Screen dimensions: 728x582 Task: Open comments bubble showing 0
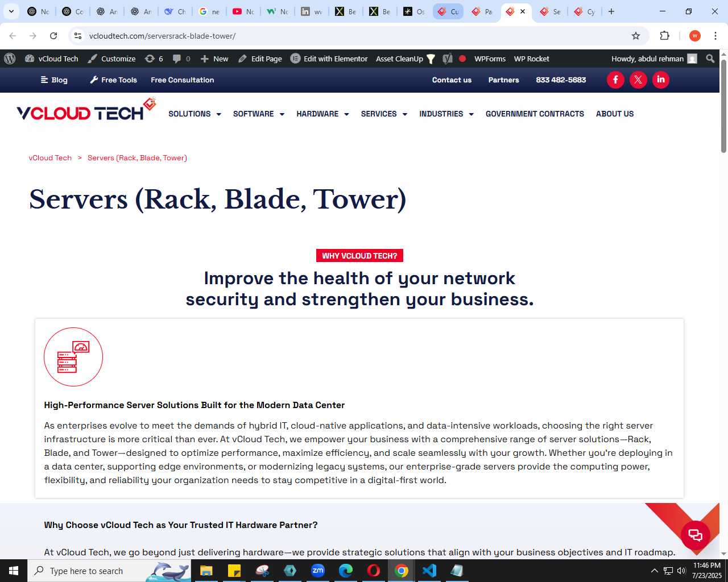(x=181, y=59)
